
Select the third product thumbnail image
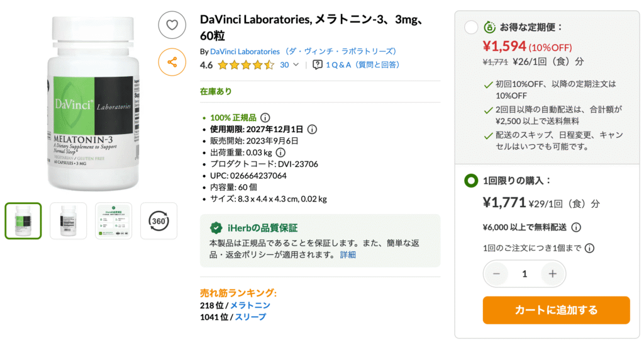[113, 220]
